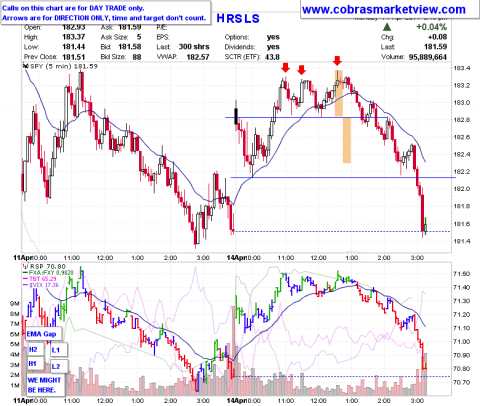Screen dimensions: 480x406
Task: Click the 182.2 price axis label
Action: click(462, 172)
